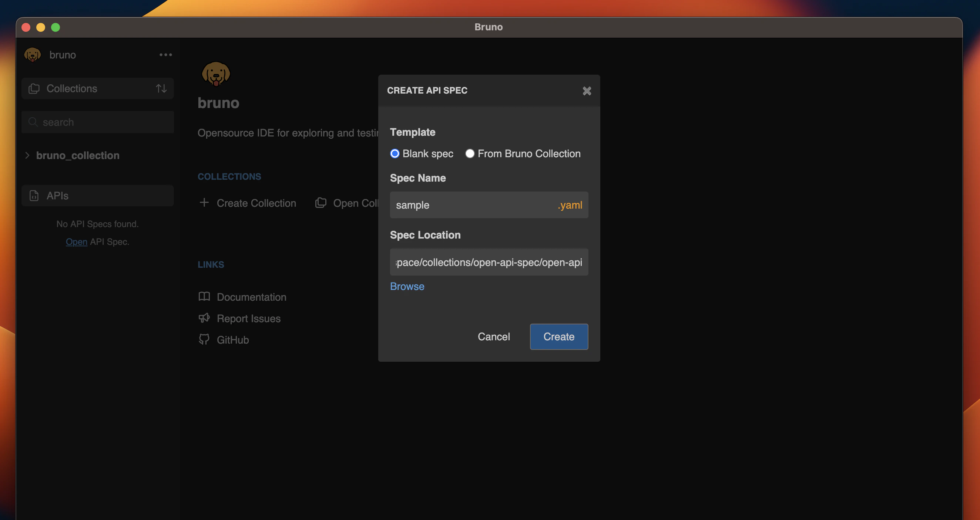
Task: Click the plus icon for Create Collection
Action: point(204,203)
